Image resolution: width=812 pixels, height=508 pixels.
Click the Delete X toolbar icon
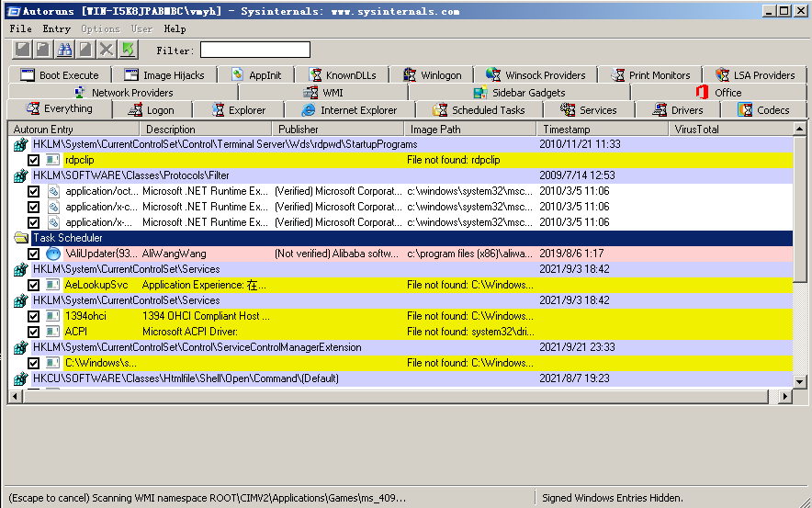tap(107, 50)
